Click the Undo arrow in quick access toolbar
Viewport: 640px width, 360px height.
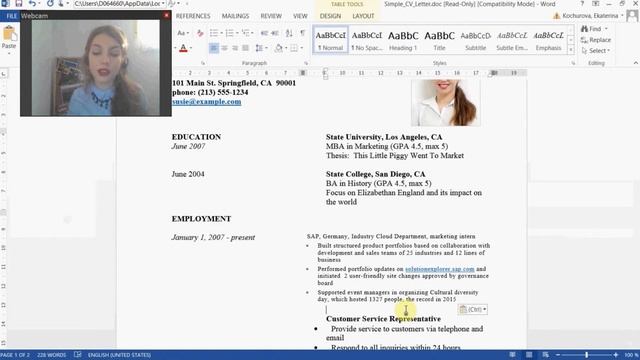pos(32,3)
